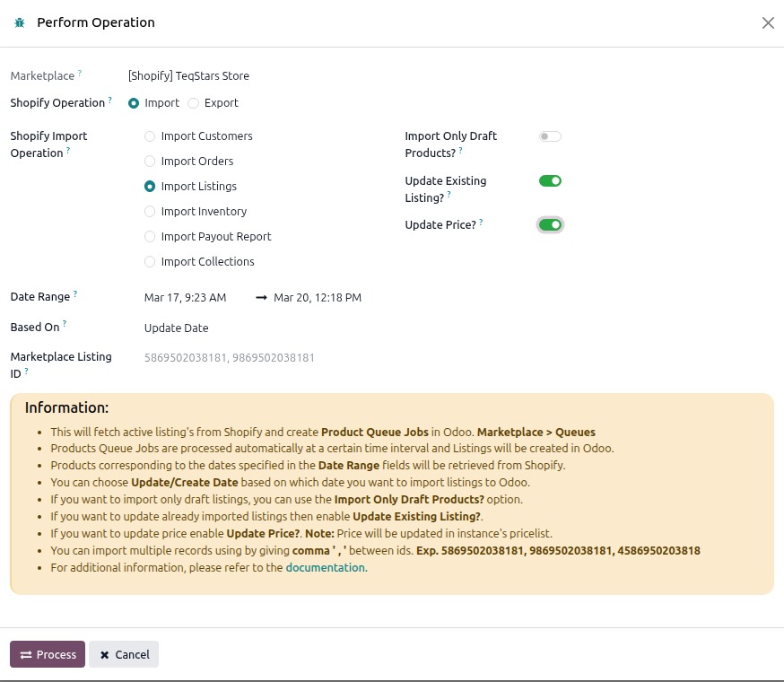This screenshot has width=784, height=682.
Task: Edit the start date Mar 17, 9:23 AM
Action: (186, 298)
